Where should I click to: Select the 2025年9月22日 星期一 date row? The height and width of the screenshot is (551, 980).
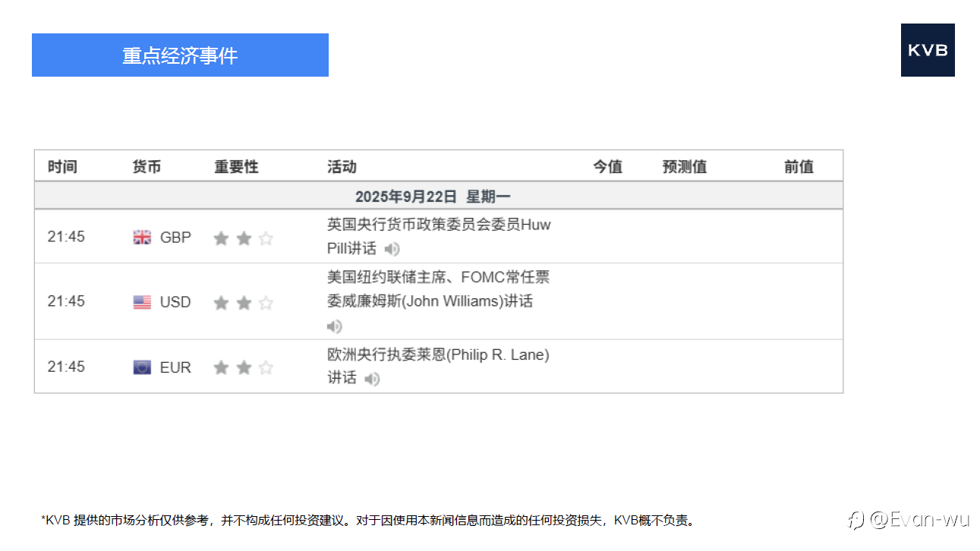[439, 196]
